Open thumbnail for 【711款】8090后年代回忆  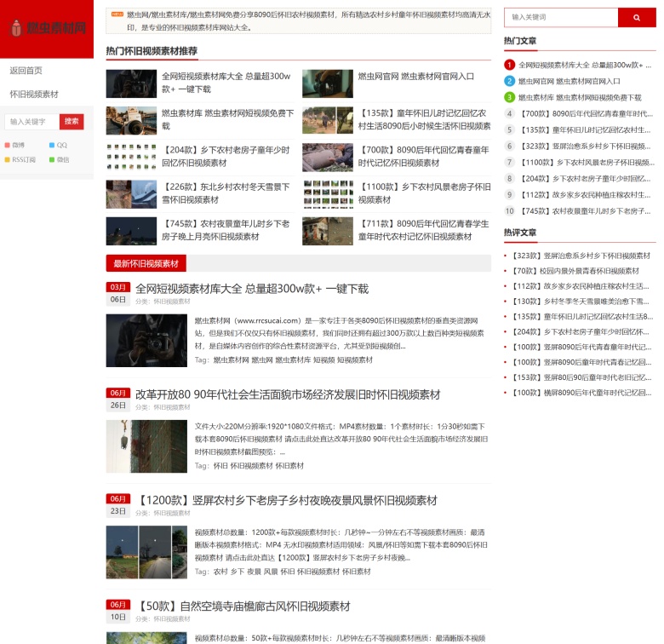click(x=328, y=232)
